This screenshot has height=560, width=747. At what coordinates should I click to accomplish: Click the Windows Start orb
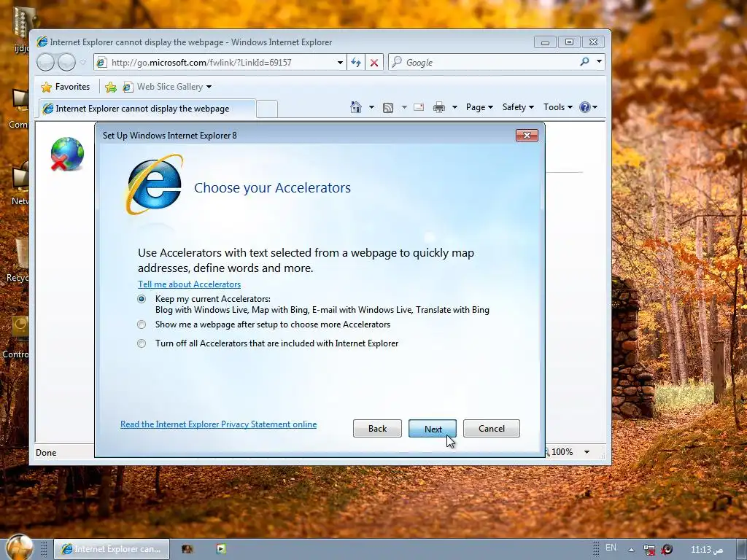[x=20, y=548]
